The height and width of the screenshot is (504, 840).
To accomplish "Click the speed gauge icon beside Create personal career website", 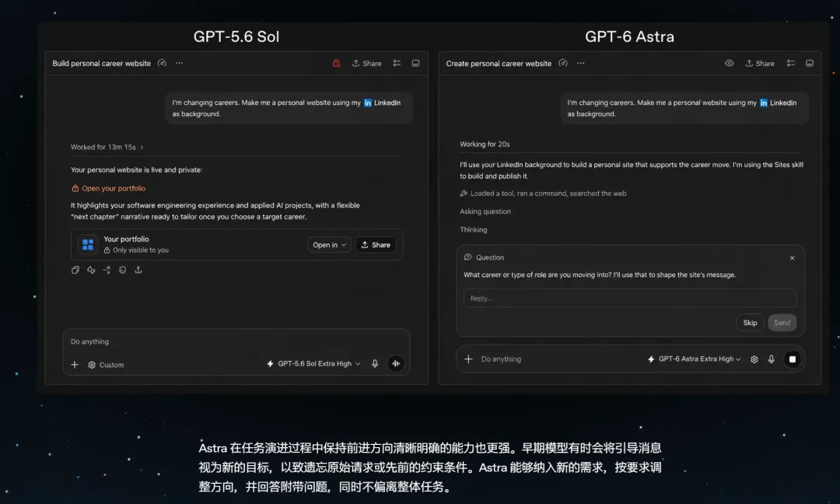I will click(562, 63).
